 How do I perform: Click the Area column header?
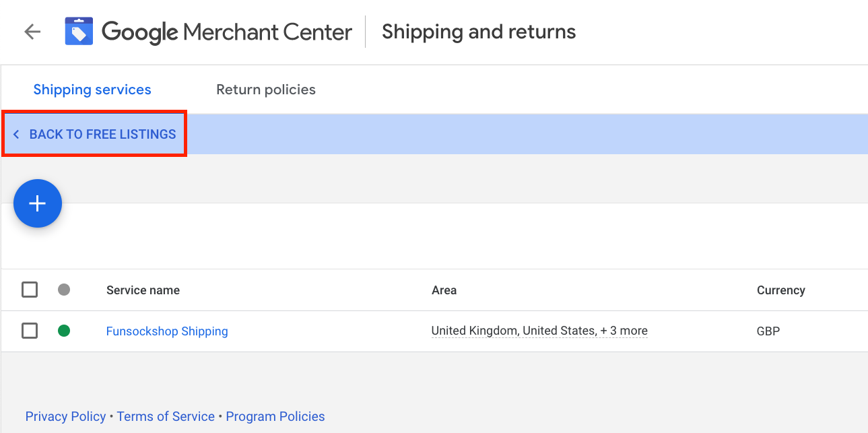[444, 290]
